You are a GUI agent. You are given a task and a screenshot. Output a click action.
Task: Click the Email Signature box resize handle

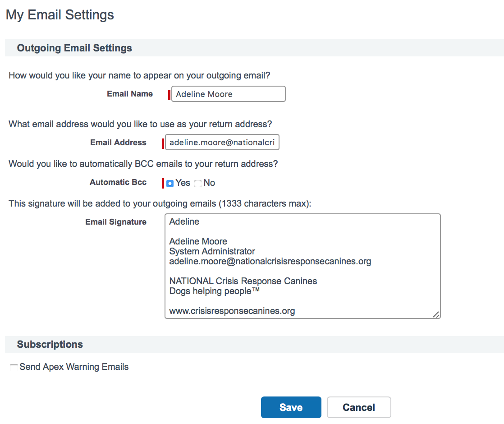436,314
